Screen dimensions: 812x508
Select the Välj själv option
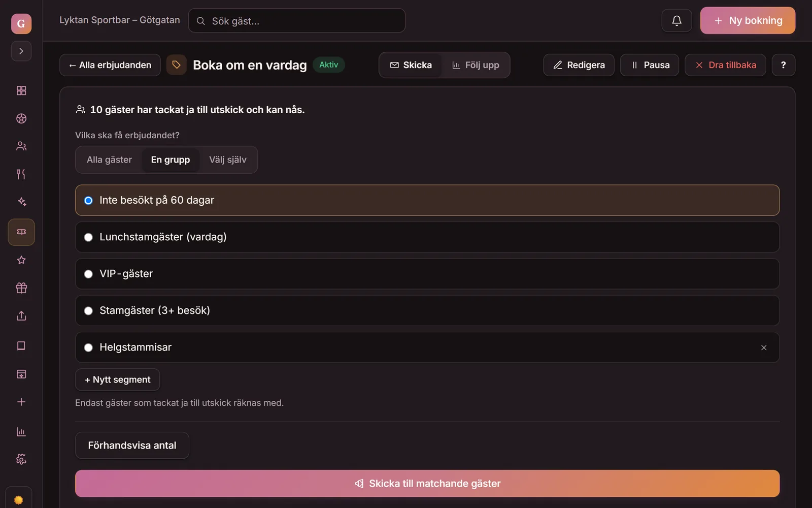click(228, 160)
